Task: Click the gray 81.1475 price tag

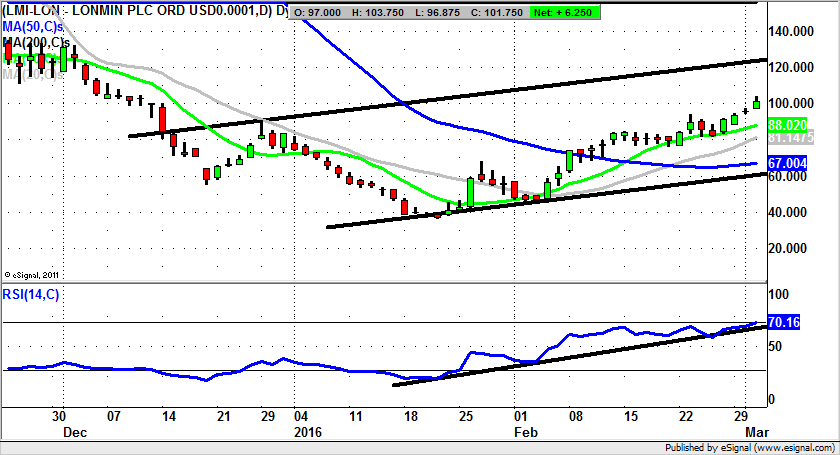Action: click(789, 139)
